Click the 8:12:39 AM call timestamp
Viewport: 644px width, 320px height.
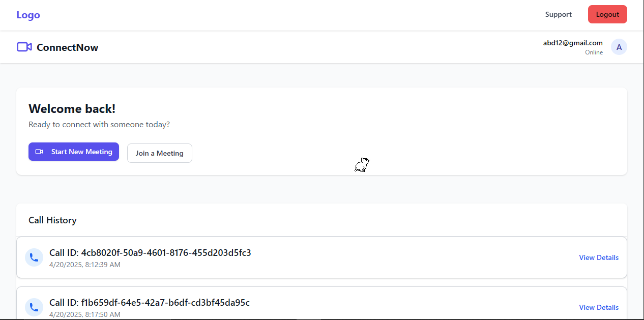coord(85,265)
